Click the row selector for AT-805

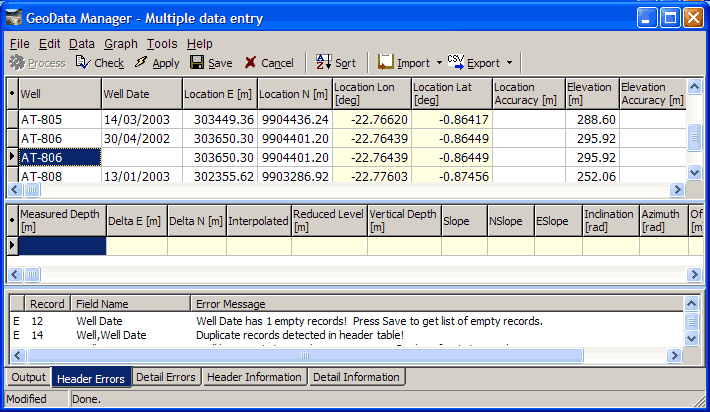tap(13, 120)
